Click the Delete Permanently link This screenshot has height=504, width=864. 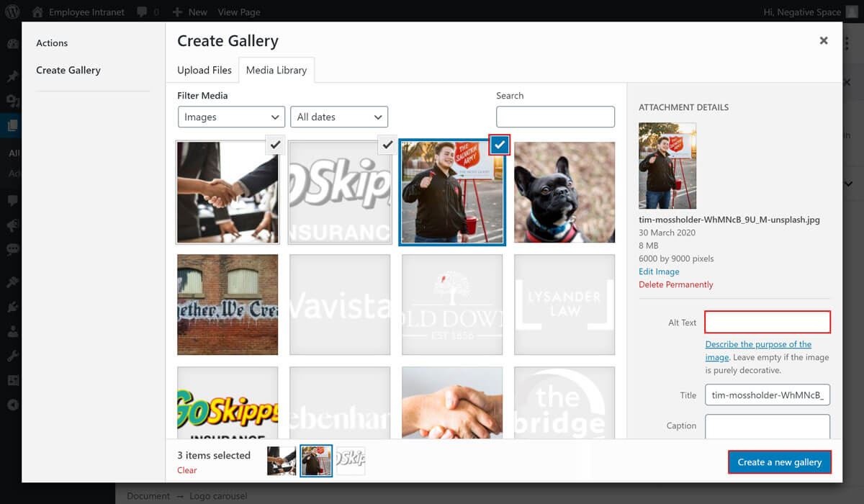675,284
